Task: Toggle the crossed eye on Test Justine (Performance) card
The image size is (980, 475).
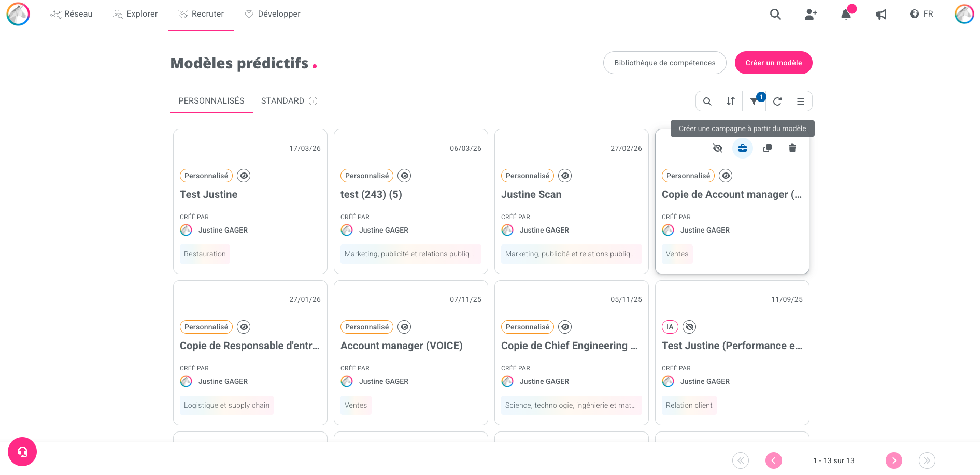Action: (689, 327)
